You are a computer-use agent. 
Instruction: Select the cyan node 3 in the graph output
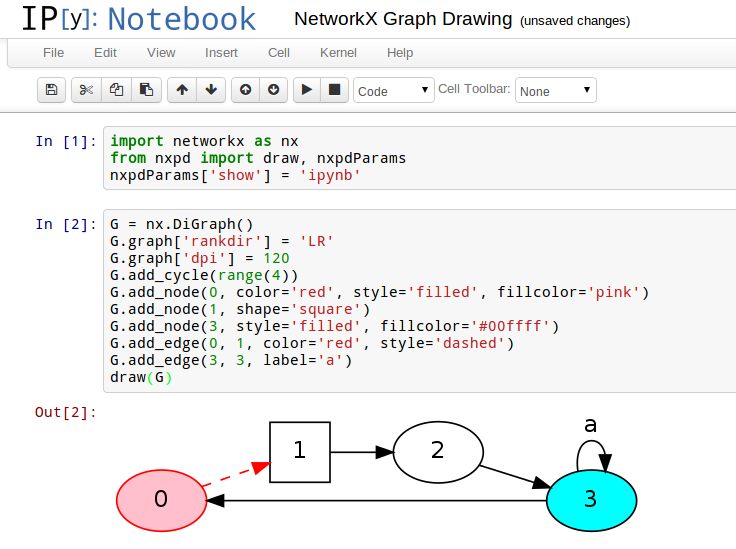pos(591,498)
